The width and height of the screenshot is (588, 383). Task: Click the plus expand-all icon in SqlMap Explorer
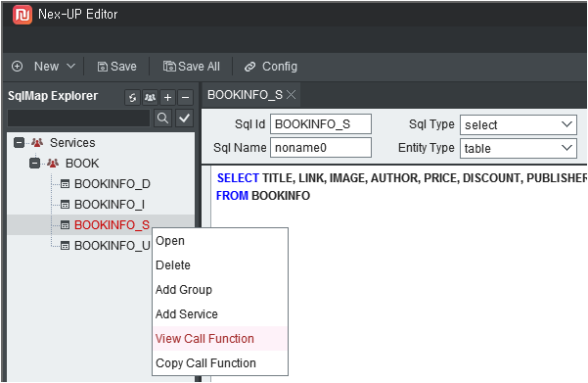click(167, 98)
